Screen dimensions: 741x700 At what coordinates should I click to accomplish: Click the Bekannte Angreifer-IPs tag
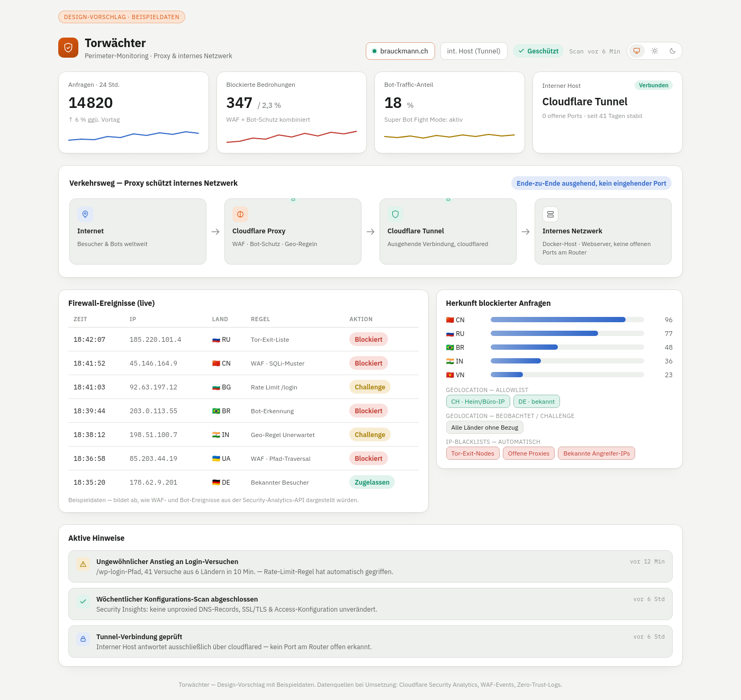tap(597, 453)
